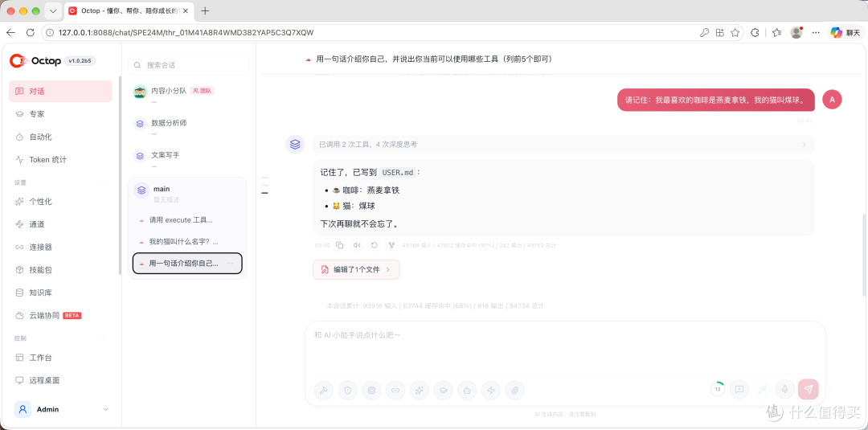Select the 内容小分队 team conversation
Screen dimensions: 868x430
pos(187,93)
